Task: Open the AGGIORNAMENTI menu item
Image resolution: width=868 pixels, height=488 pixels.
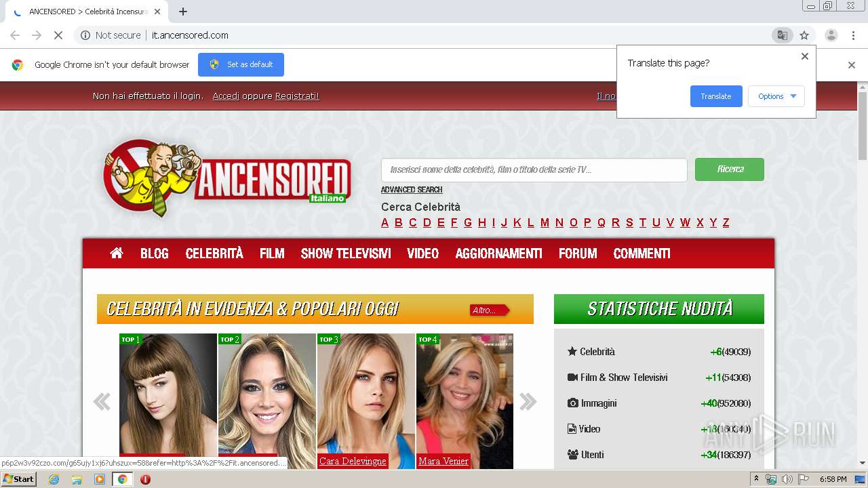Action: coord(498,253)
